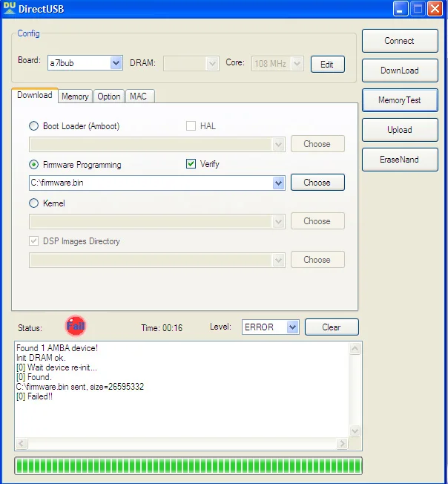The width and height of the screenshot is (448, 484).
Task: Click the EraseNand button
Action: tap(400, 160)
